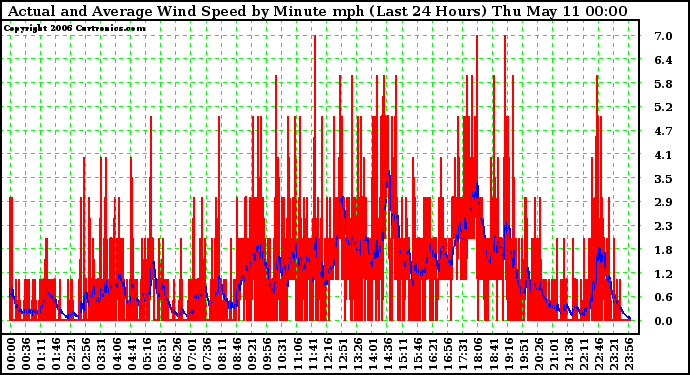Click the 18:06 time label
690x375 pixels.
click(x=477, y=353)
